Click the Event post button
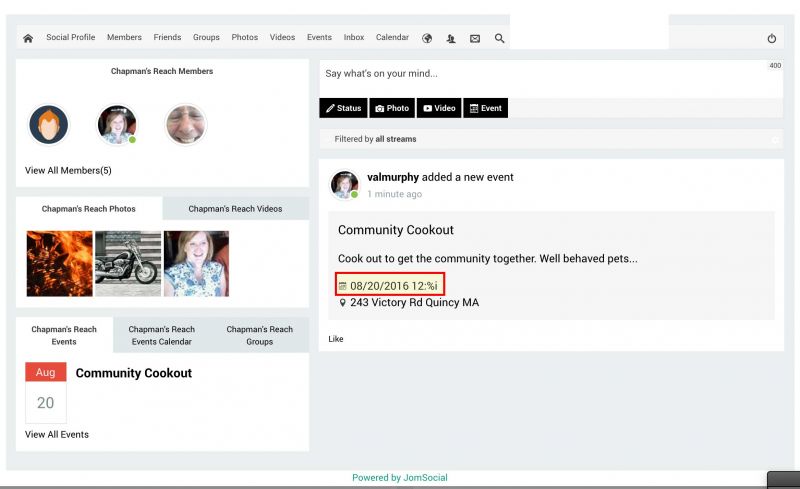This screenshot has width=800, height=489. [x=486, y=108]
